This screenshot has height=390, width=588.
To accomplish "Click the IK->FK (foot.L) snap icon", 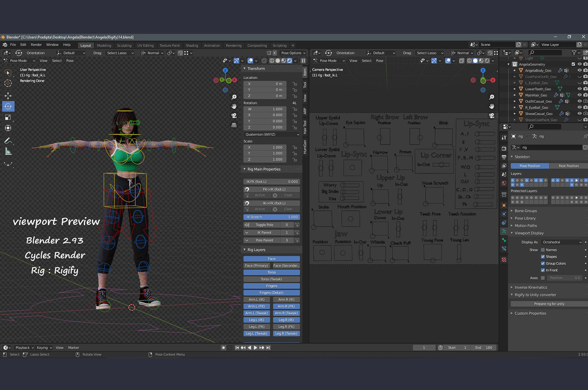I will (247, 203).
